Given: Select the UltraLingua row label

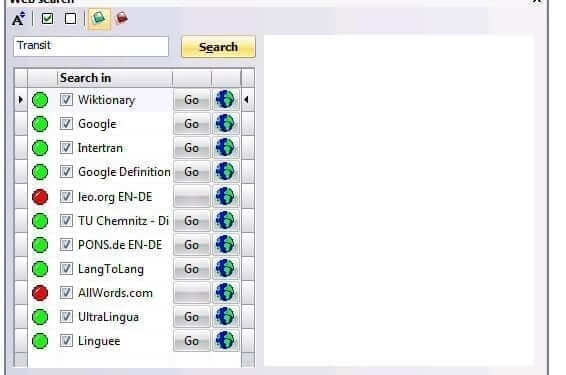Looking at the screenshot, I should pos(108,317).
